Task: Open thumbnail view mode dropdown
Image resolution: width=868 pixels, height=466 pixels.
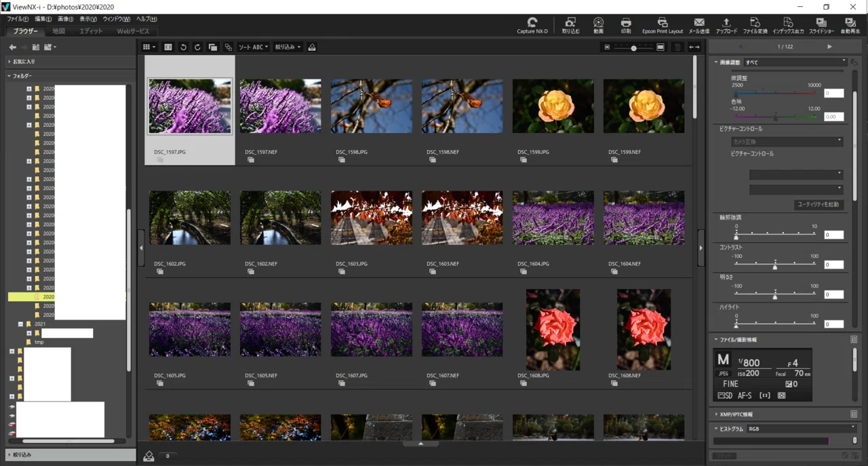Action: [x=149, y=47]
